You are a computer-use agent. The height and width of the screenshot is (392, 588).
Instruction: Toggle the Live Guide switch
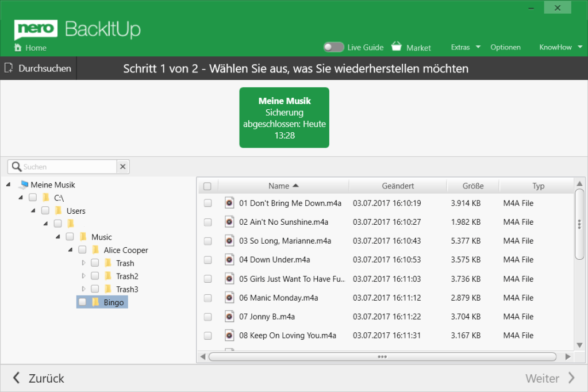333,47
